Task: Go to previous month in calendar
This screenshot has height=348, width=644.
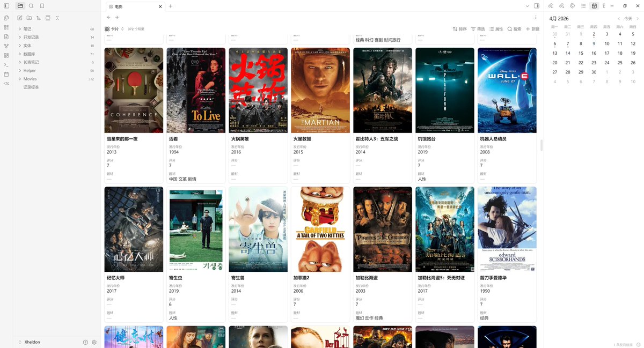Action: coord(619,18)
